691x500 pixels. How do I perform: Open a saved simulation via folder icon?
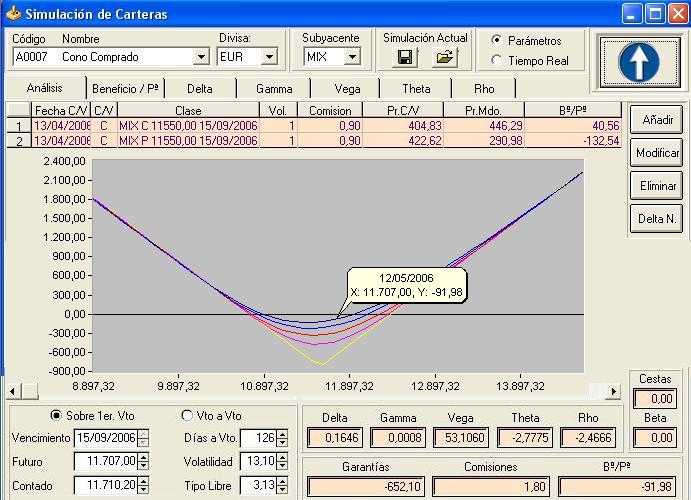point(445,57)
